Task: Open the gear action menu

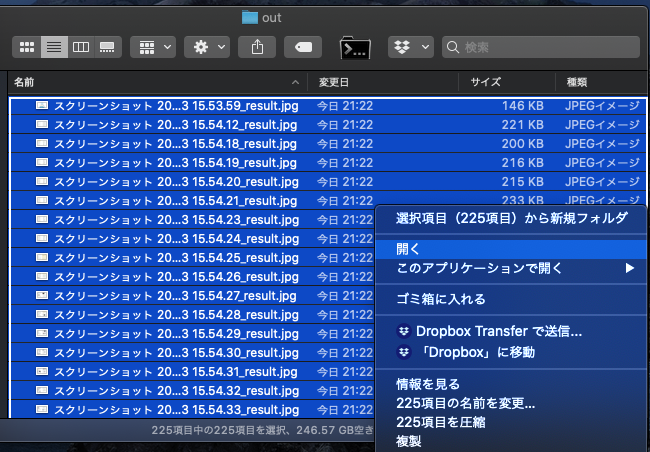Action: (x=207, y=47)
